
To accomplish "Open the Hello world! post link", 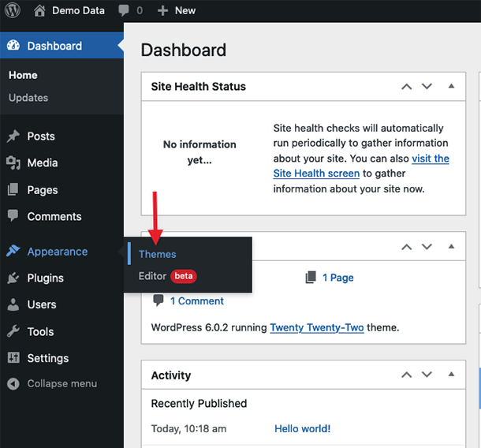I will click(x=302, y=429).
